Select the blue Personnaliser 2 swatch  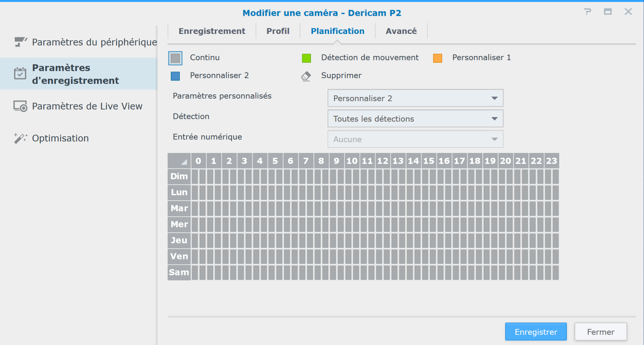click(x=175, y=76)
